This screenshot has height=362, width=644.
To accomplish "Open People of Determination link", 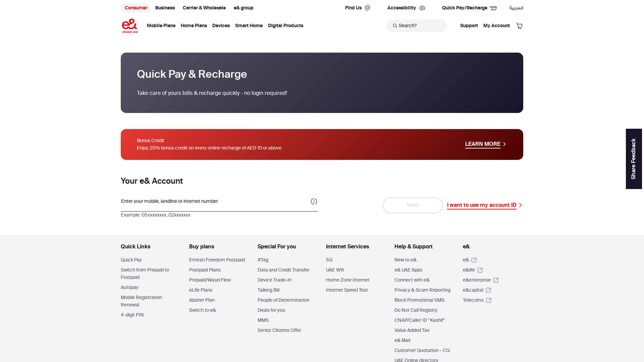I will 283,300.
